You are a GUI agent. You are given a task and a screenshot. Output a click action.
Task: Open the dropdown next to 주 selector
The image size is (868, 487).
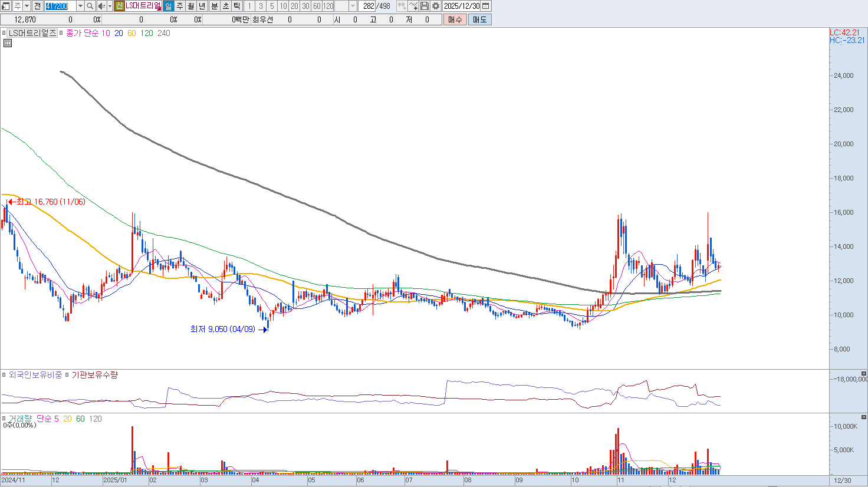[x=27, y=6]
